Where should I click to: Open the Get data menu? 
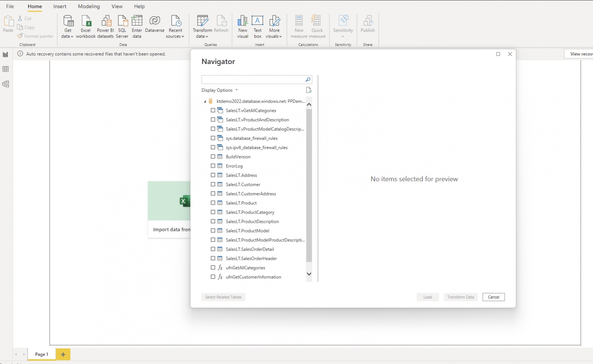point(68,26)
